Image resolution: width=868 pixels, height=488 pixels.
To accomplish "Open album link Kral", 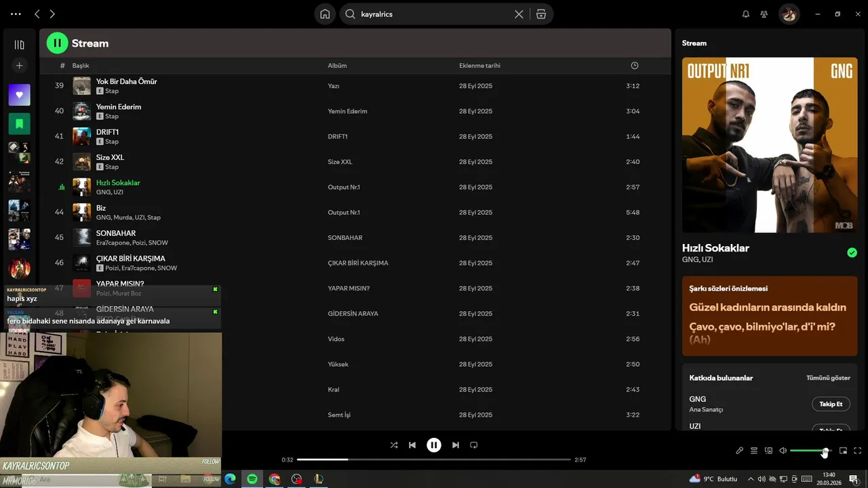I will tap(333, 389).
